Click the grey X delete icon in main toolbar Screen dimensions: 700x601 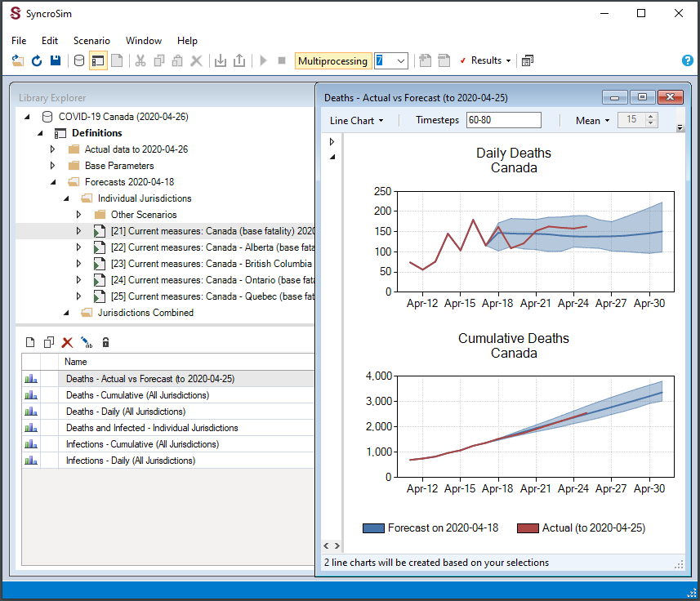coord(196,60)
